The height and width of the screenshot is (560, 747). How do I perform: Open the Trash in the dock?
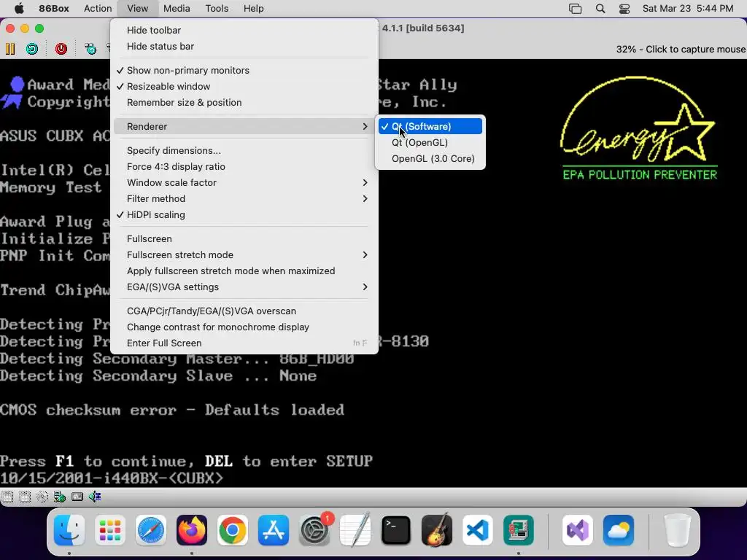(x=677, y=530)
